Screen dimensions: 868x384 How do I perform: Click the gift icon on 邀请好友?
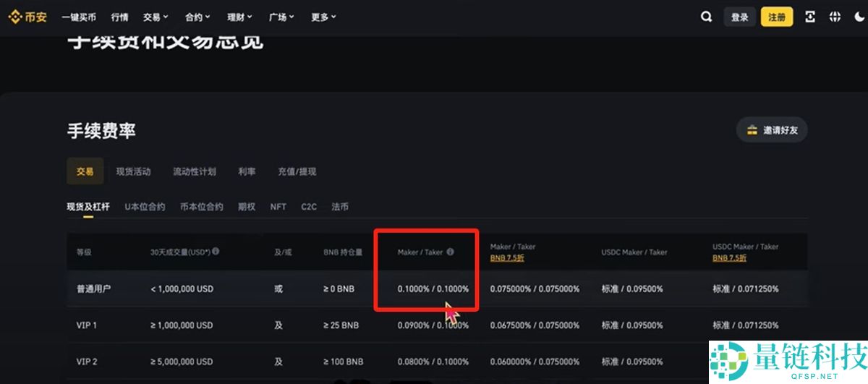point(752,130)
